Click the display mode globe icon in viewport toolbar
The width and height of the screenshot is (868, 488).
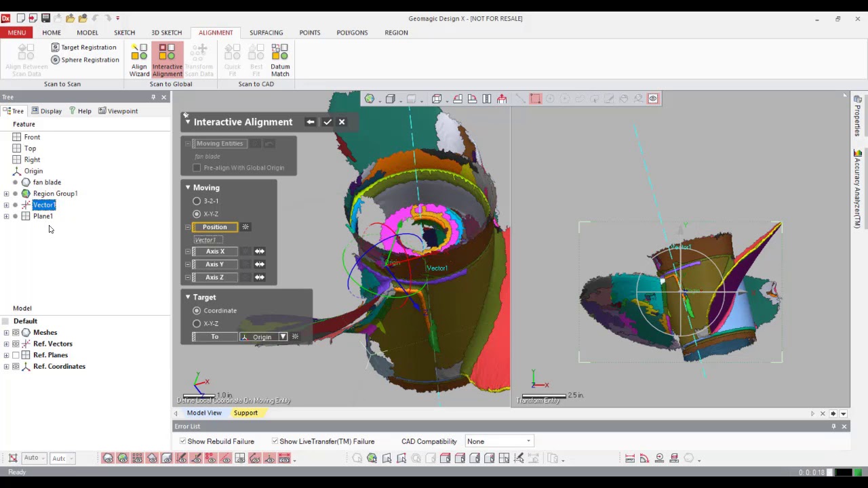(x=370, y=99)
